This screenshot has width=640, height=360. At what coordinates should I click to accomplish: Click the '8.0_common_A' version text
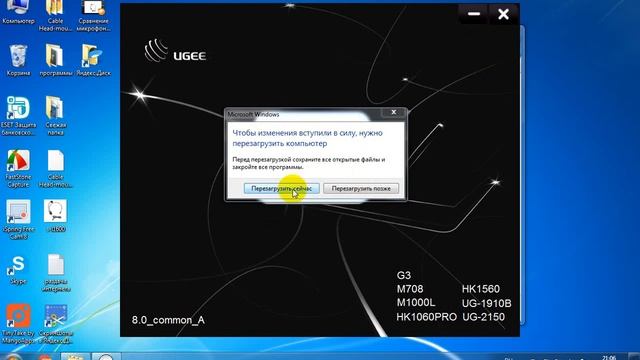[168, 320]
